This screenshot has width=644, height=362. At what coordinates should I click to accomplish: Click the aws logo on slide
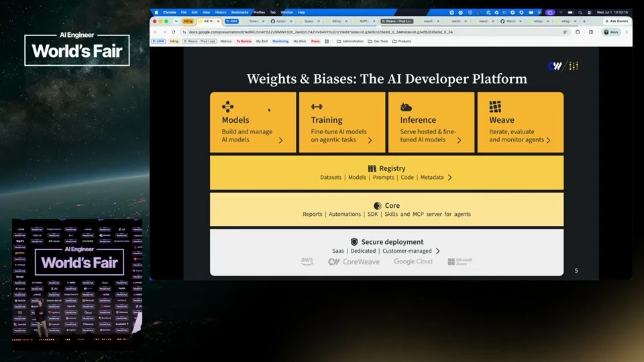307,261
